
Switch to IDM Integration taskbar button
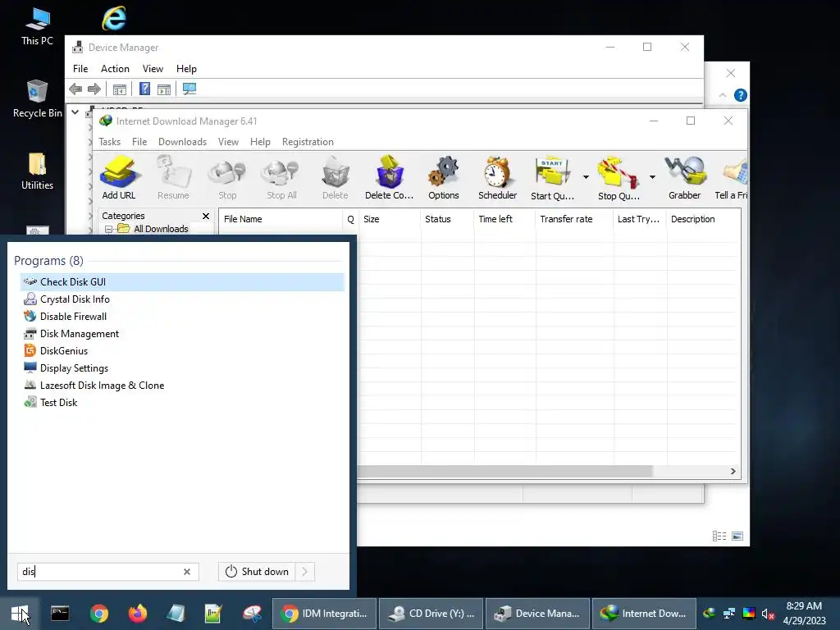tap(324, 614)
